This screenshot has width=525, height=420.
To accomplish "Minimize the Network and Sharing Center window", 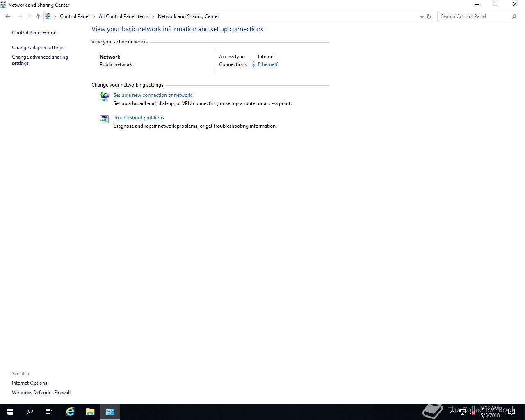I will 477,5.
